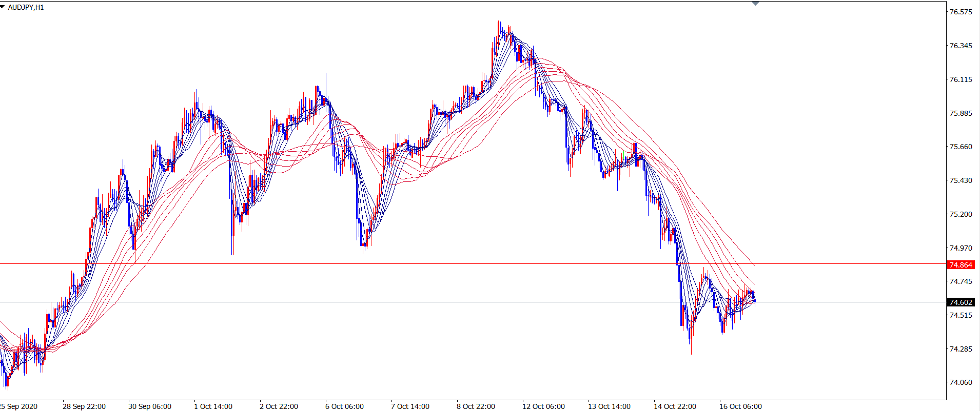Click the AUDJPY,H1 chart title
980x411 pixels.
pos(26,8)
